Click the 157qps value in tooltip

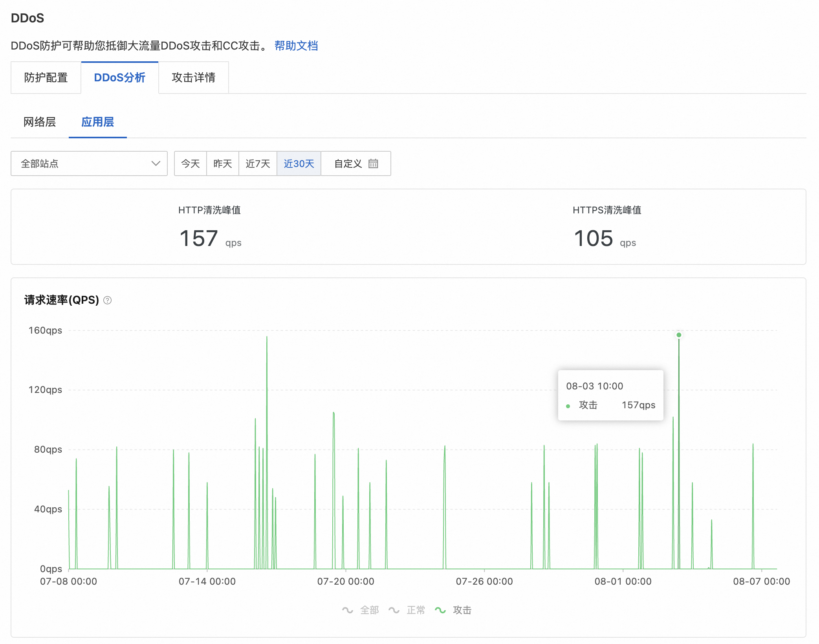click(x=638, y=405)
